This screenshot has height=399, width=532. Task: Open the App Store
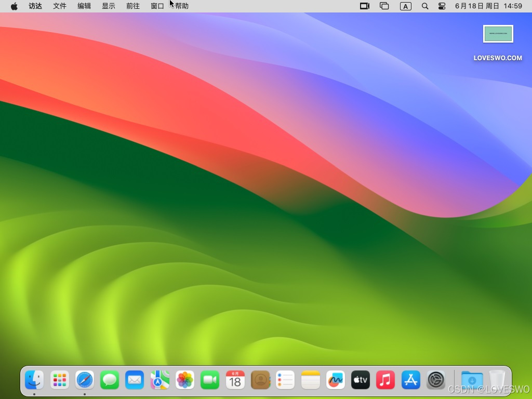[x=410, y=380]
